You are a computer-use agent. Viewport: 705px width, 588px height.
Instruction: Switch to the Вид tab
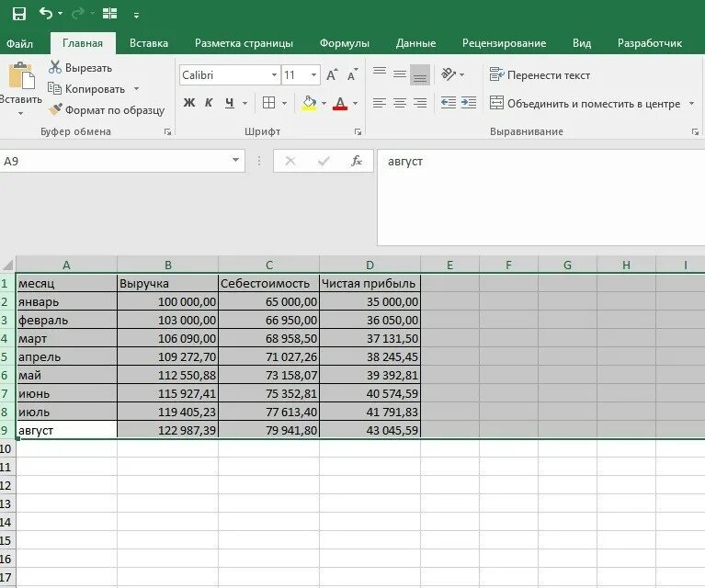coord(582,43)
